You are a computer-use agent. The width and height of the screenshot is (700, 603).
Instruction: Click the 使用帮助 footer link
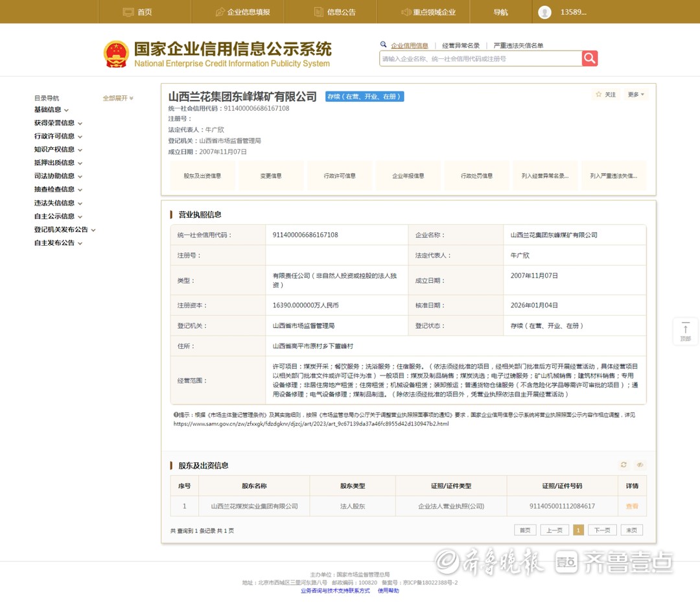click(388, 591)
